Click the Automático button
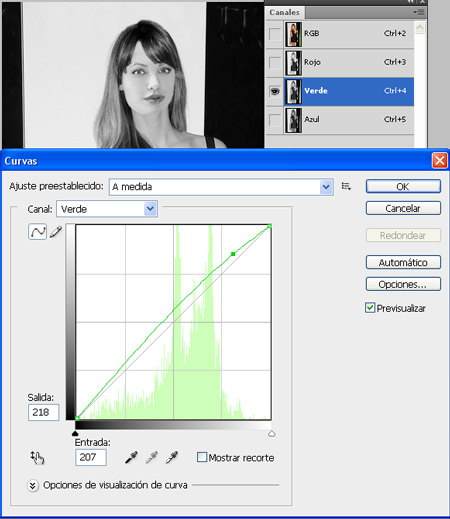The height and width of the screenshot is (519, 450). [403, 262]
